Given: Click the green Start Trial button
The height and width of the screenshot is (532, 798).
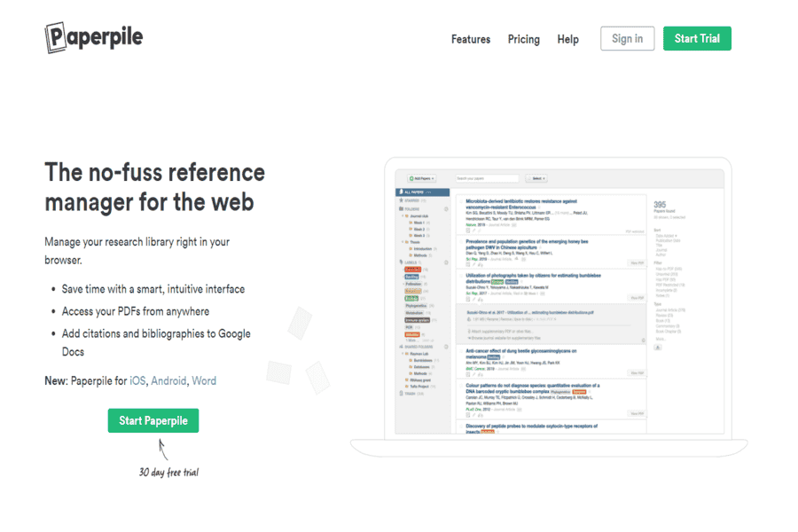Looking at the screenshot, I should [x=697, y=39].
